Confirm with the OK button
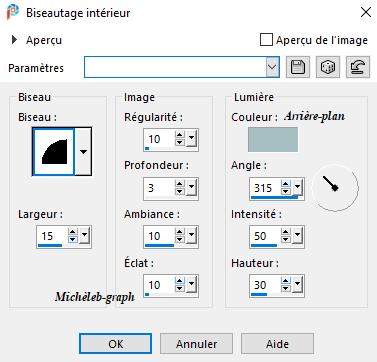The image size is (377, 362). point(115,344)
